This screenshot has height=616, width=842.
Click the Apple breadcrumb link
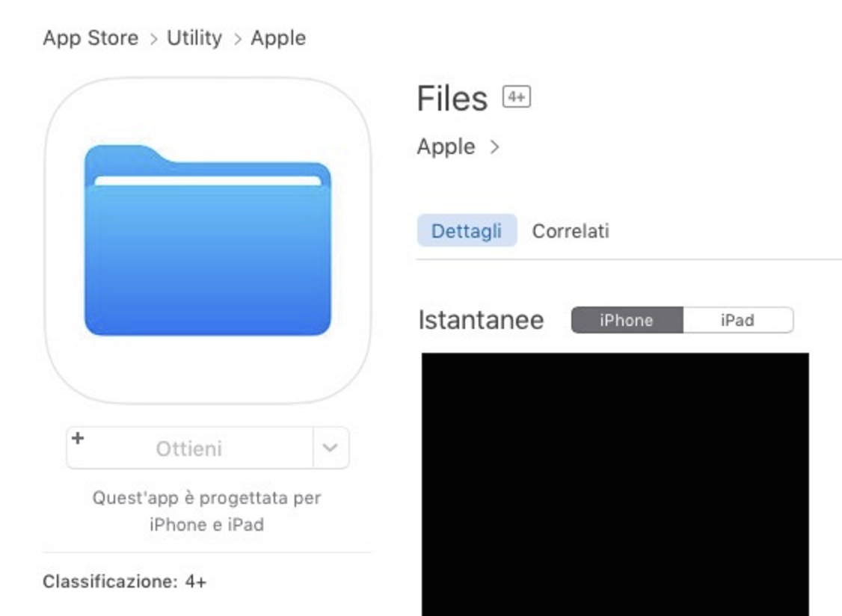[x=278, y=38]
